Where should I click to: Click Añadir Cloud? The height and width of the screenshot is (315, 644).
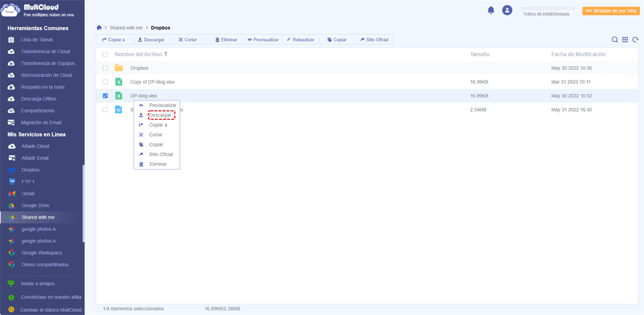coord(35,146)
